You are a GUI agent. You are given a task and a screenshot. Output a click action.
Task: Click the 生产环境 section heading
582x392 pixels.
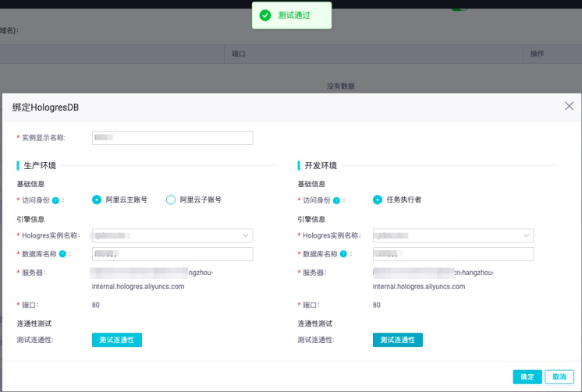[40, 165]
